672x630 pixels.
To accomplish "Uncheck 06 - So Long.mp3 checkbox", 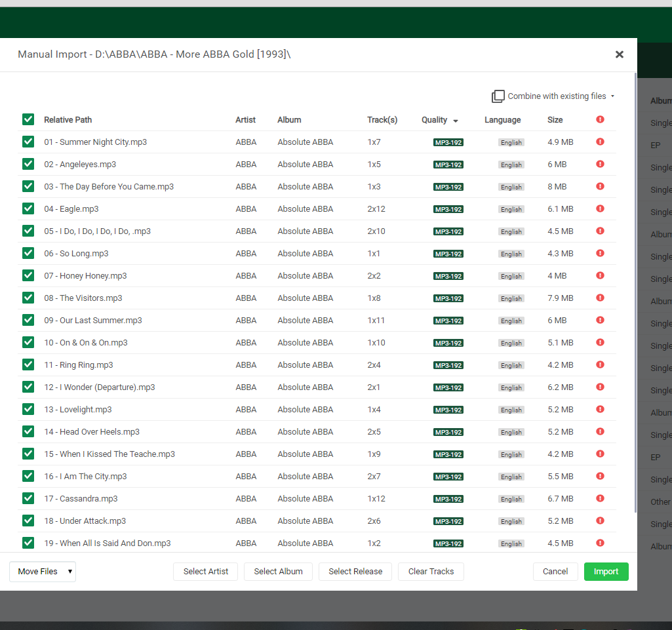I will click(x=28, y=253).
